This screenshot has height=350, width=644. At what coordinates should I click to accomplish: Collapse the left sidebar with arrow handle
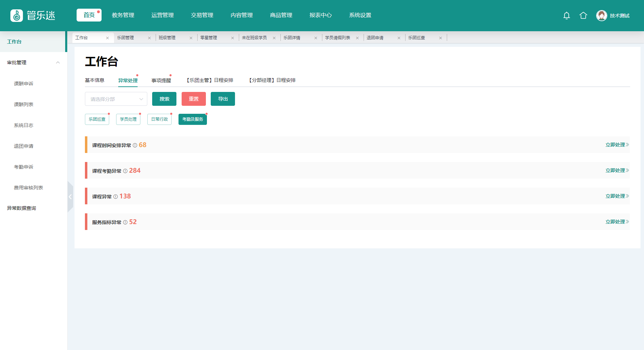coord(70,197)
